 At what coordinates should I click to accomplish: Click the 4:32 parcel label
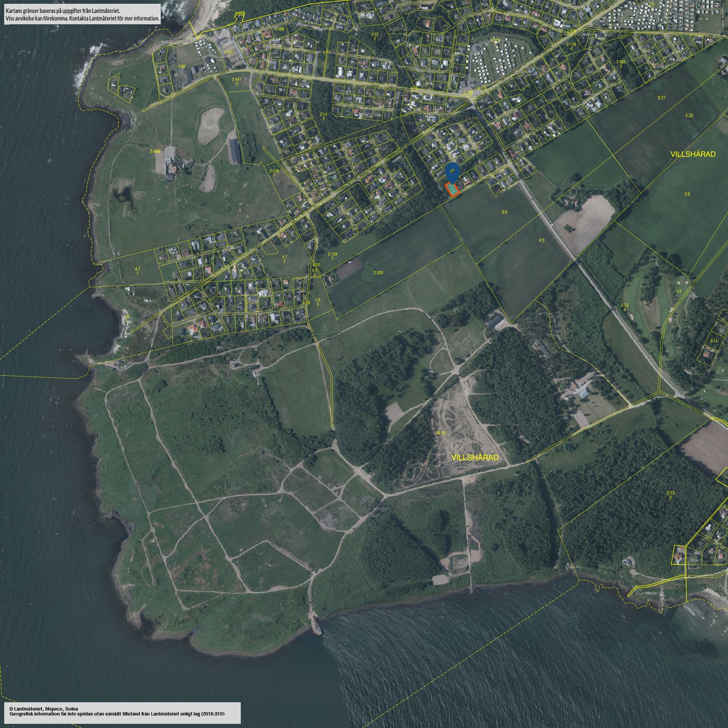coord(689,116)
